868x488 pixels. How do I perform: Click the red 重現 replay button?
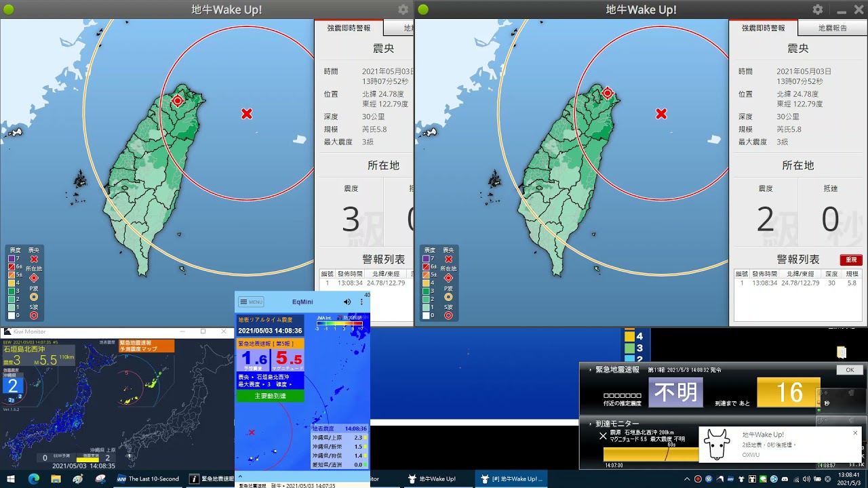click(851, 260)
